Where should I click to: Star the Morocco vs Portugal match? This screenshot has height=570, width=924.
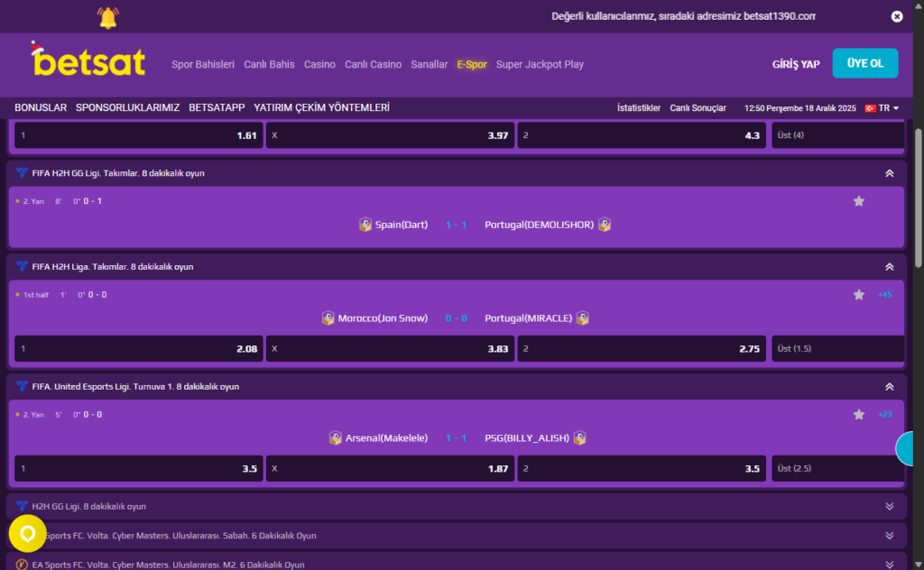click(x=859, y=295)
